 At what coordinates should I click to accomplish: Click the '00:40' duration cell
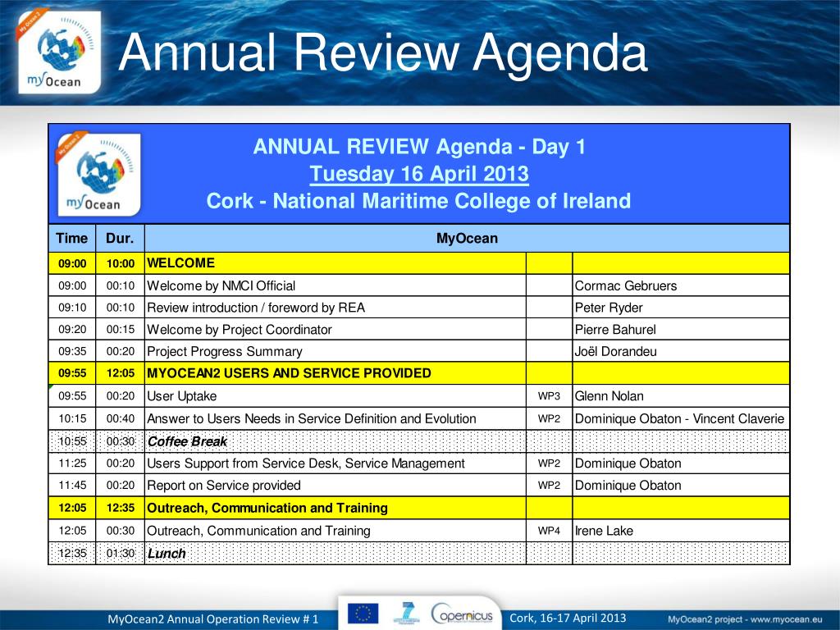pos(120,418)
